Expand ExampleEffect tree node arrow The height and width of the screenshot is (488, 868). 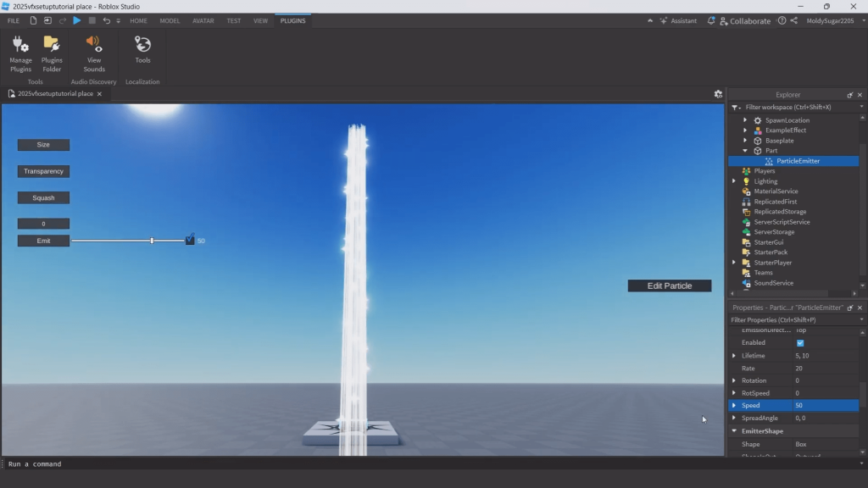[x=745, y=130]
